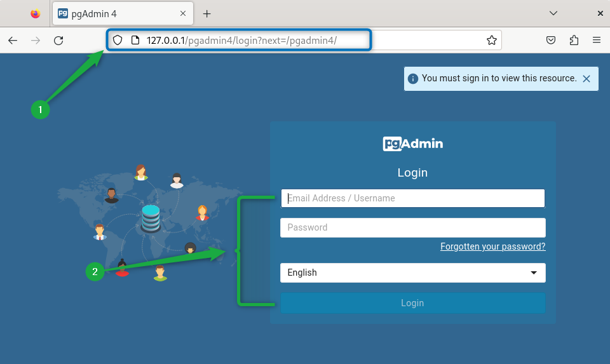The image size is (610, 364).
Task: Click into the Password field
Action: [412, 227]
